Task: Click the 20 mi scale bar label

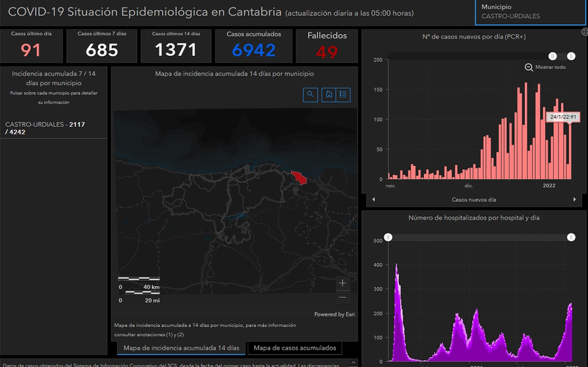Action: pyautogui.click(x=152, y=301)
